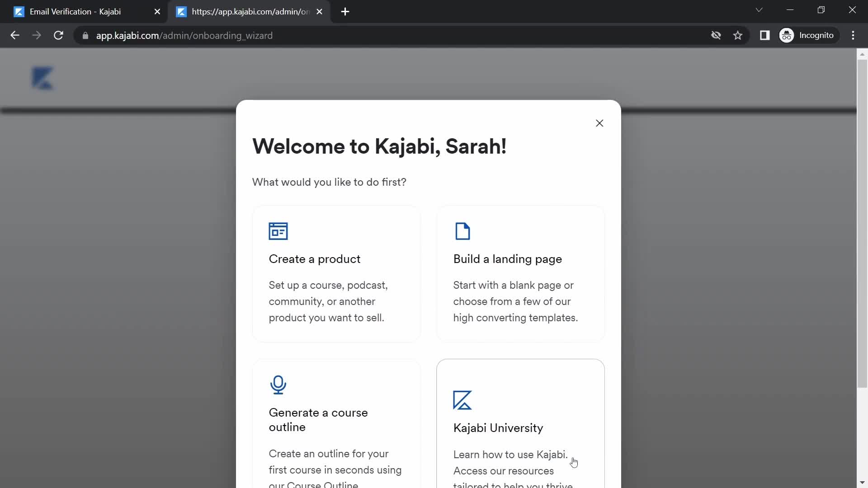
Task: Click 'Welcome to Kajabi, Sarah!' heading
Action: point(379,146)
